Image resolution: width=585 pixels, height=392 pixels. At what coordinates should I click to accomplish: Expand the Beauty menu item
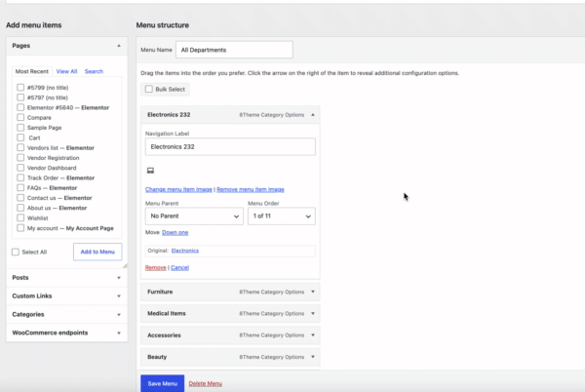click(x=313, y=357)
